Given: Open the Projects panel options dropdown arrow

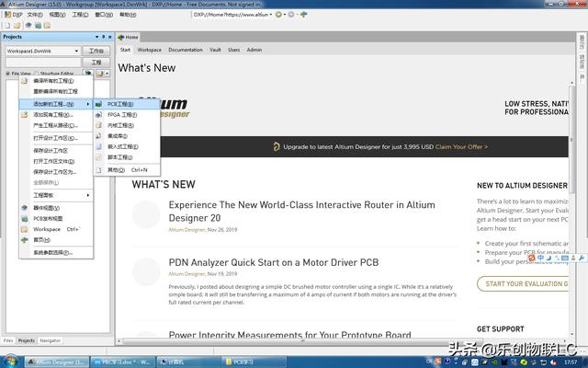Looking at the screenshot, I should click(96, 37).
